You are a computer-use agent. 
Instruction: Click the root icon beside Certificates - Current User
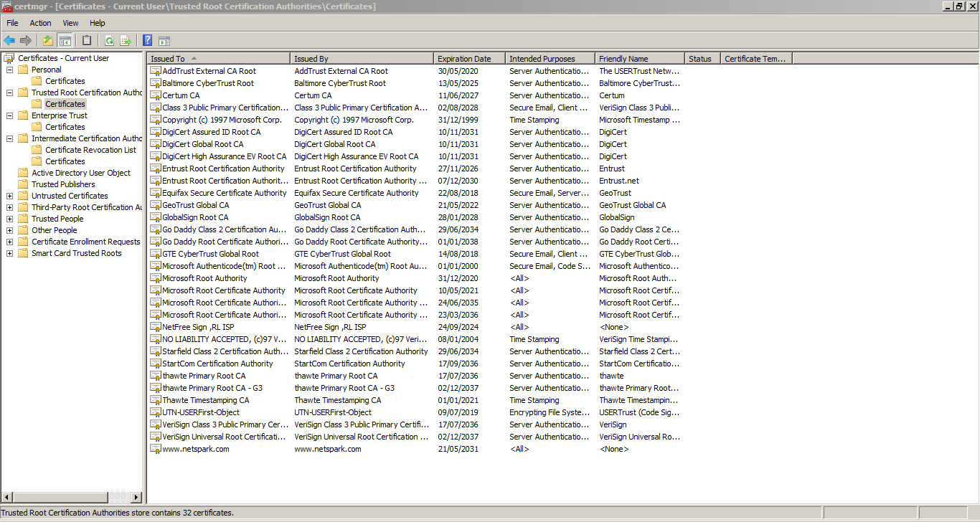pyautogui.click(x=9, y=58)
